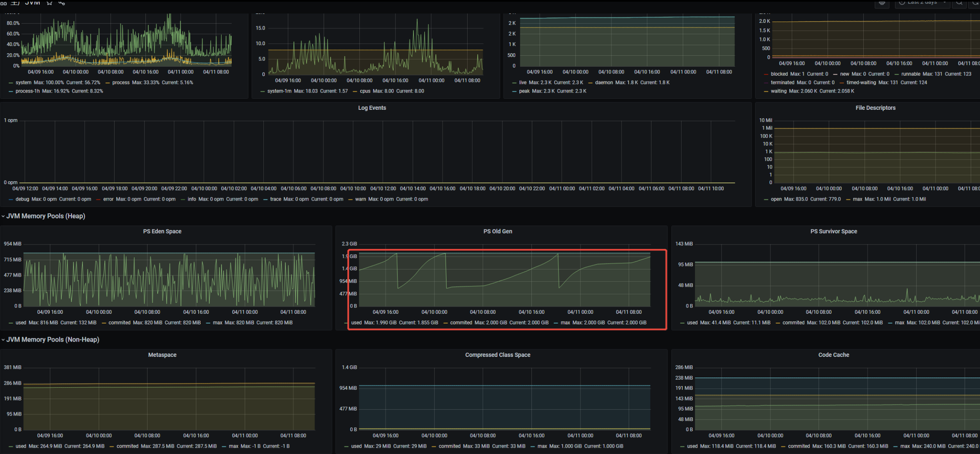Select the process-1h legend entry

(x=27, y=91)
